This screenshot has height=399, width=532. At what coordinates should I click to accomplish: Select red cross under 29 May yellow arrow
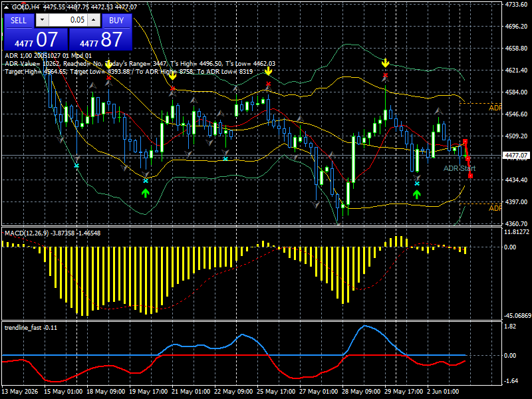tap(386, 75)
